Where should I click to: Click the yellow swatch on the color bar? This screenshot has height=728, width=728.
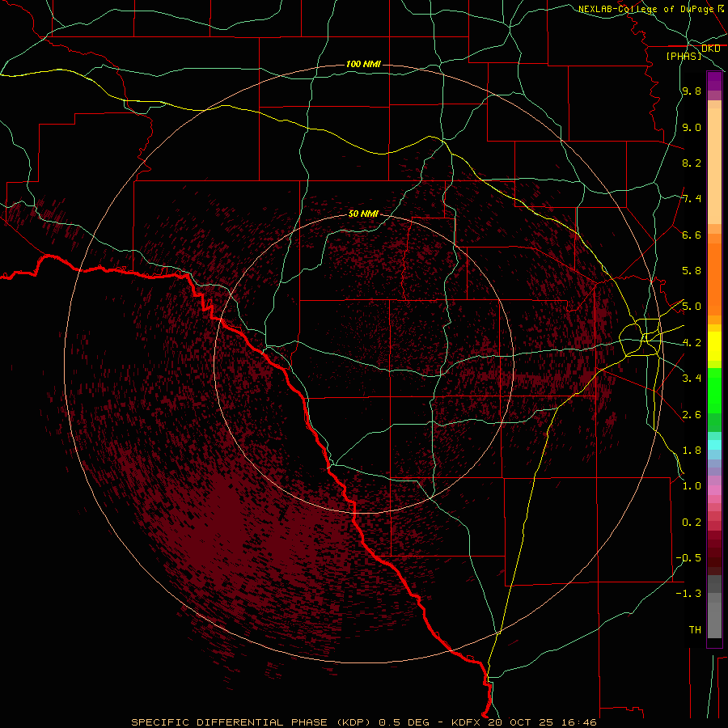714,346
